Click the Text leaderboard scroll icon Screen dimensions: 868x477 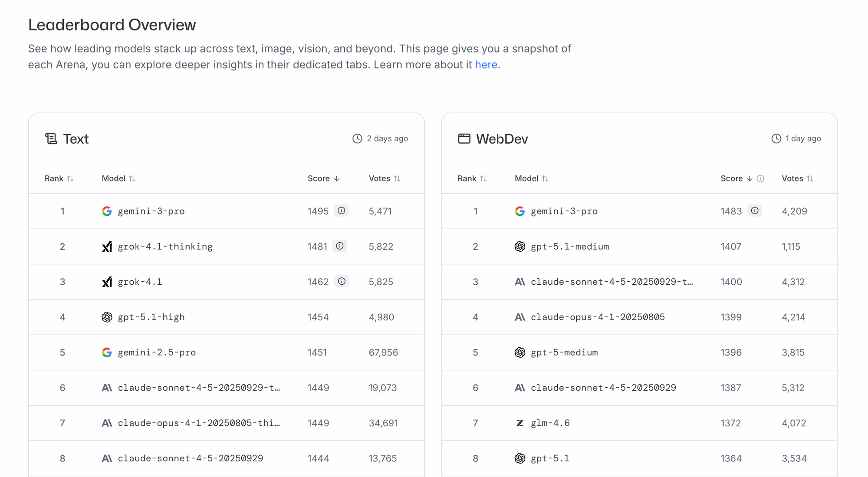coord(51,139)
